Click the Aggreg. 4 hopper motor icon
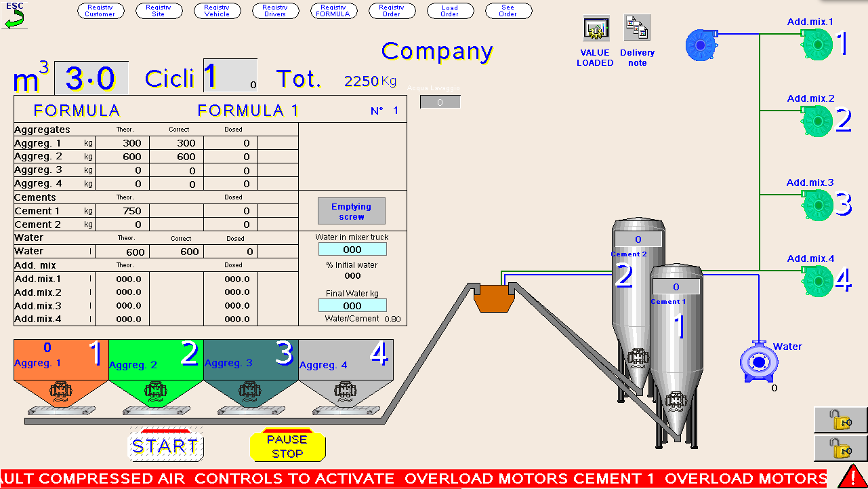Image resolution: width=868 pixels, height=489 pixels. [x=346, y=391]
